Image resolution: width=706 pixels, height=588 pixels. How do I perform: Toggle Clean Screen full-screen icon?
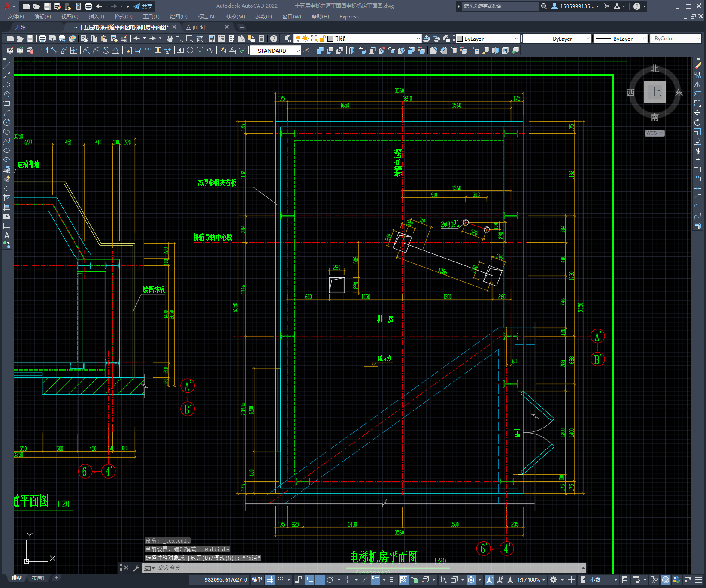click(x=688, y=580)
